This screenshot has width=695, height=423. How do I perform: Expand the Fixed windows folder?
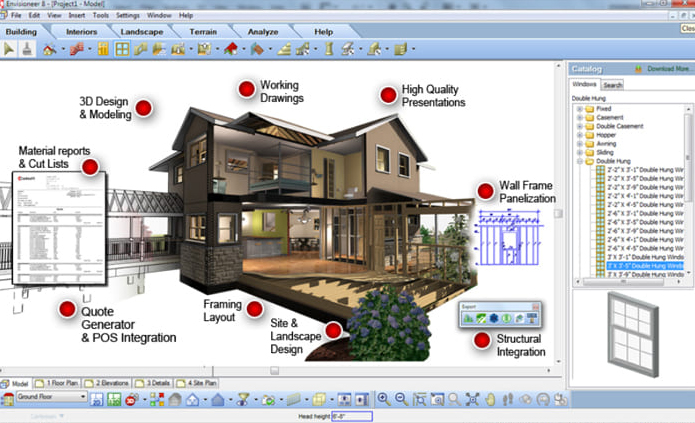[580, 108]
